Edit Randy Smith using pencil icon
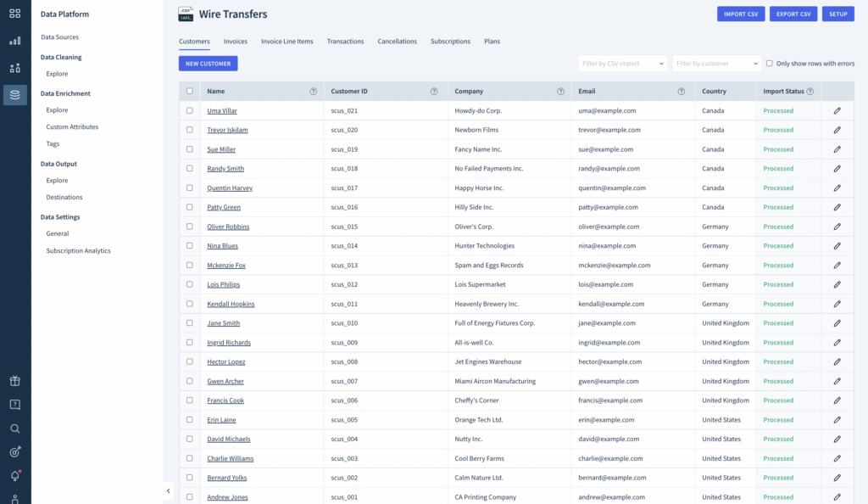Viewport: 868px width, 504px height. (x=837, y=168)
